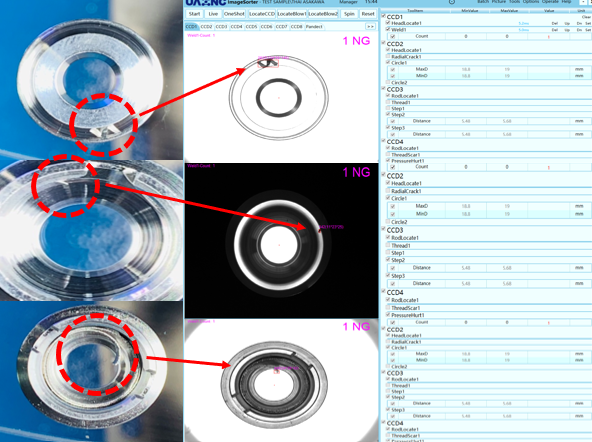The width and height of the screenshot is (592, 442).
Task: Click the clock icon in title bar
Action: point(452,2)
